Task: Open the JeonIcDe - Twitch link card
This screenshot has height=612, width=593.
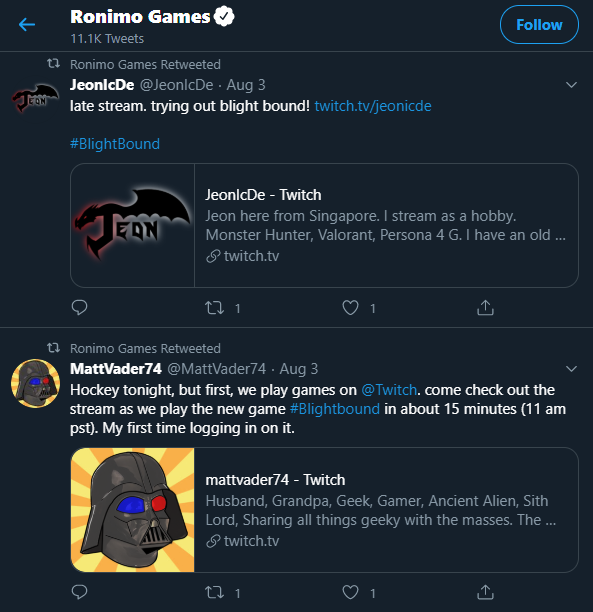Action: tap(324, 226)
